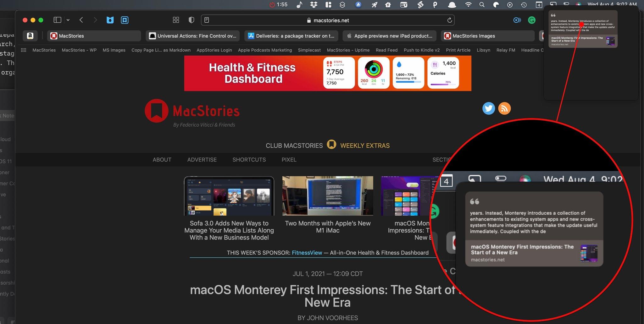The width and height of the screenshot is (644, 324).
Task: Open the Read Feed bookmark
Action: point(386,50)
